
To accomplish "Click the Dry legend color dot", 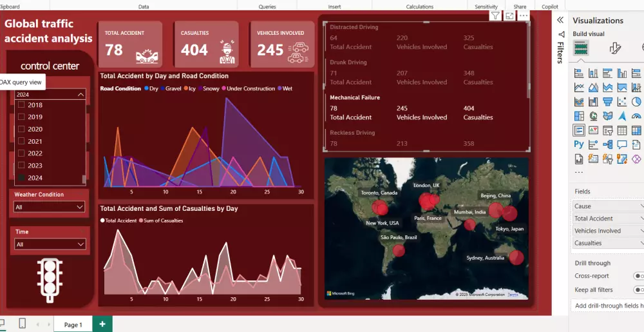I will [x=147, y=88].
